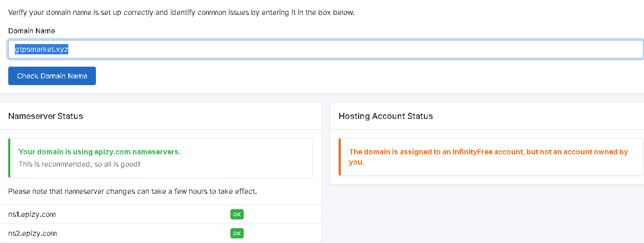Click empty space inside the Domain Name input
This screenshot has width=644, height=243.
[x=359, y=49]
